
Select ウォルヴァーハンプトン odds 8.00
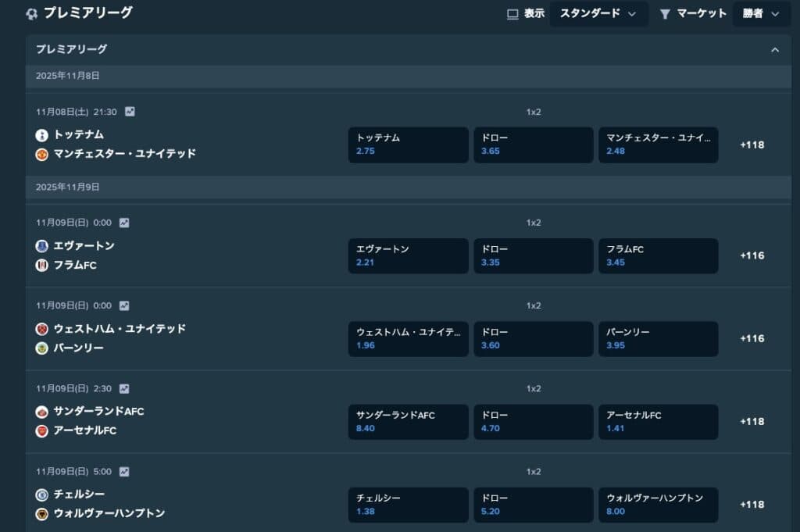(658, 504)
